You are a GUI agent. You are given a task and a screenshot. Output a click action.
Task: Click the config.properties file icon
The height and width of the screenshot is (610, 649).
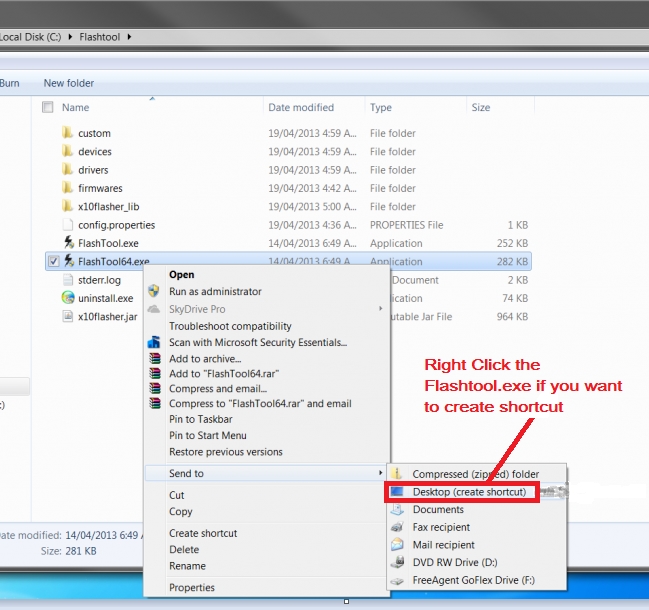click(x=67, y=225)
